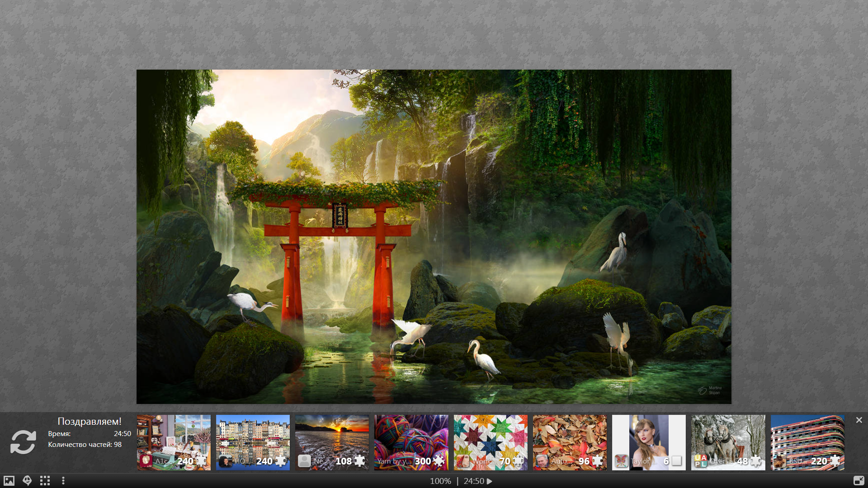Click the 100% completion indicator

(440, 481)
